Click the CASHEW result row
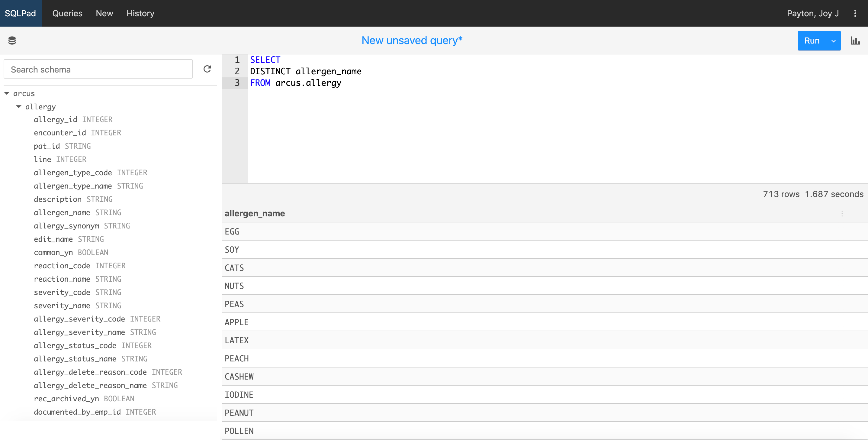 point(545,377)
